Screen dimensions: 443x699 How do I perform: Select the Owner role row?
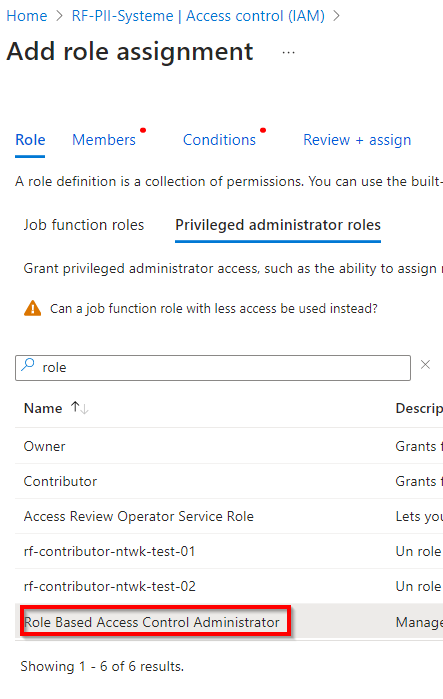coord(229,446)
